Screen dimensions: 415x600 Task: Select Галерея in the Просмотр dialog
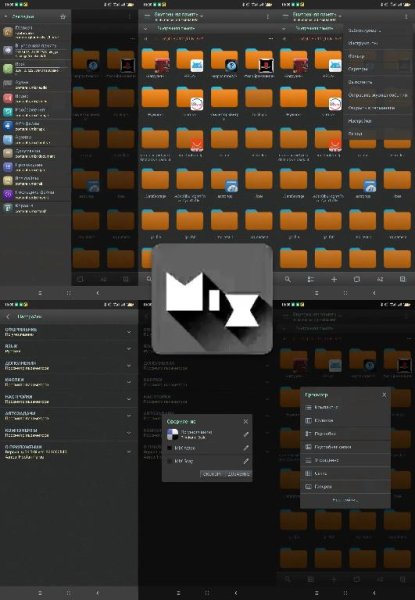tap(347, 487)
